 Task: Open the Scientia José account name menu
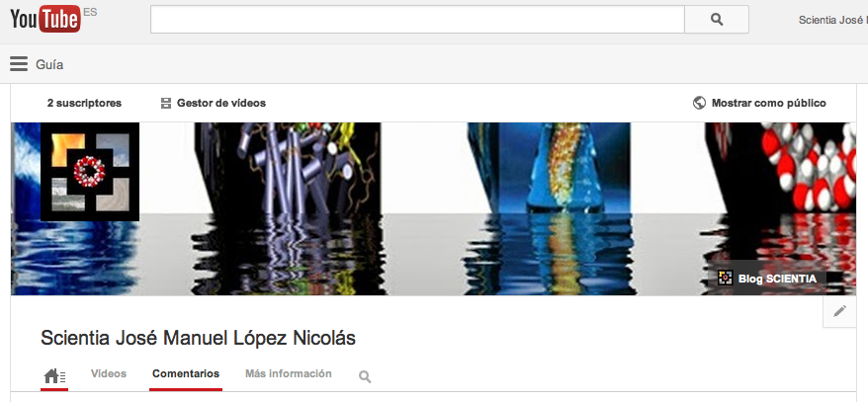pos(832,20)
